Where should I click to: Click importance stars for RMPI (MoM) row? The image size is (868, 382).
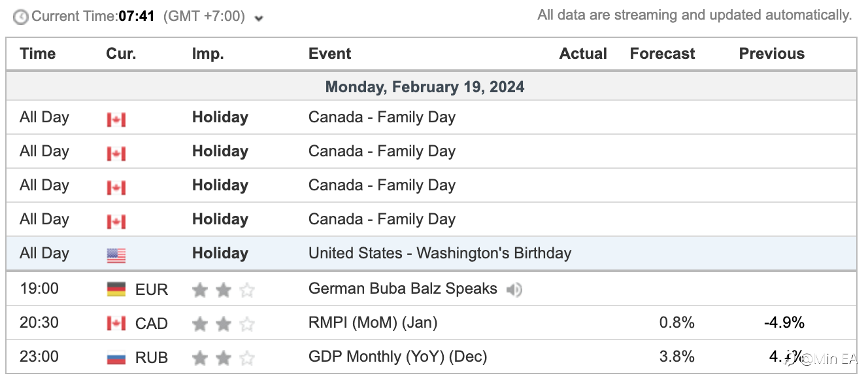[224, 324]
